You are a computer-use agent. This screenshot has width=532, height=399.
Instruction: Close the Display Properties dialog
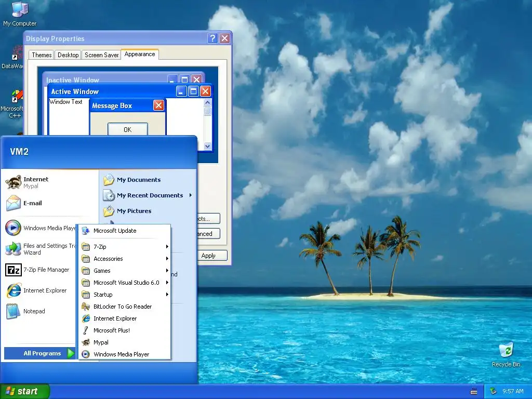click(x=224, y=38)
